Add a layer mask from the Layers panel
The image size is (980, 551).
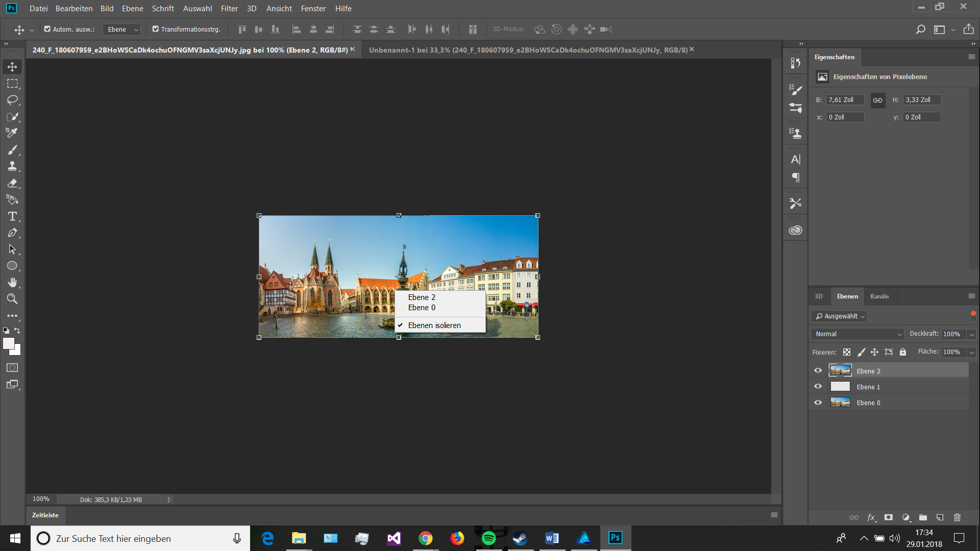click(889, 517)
